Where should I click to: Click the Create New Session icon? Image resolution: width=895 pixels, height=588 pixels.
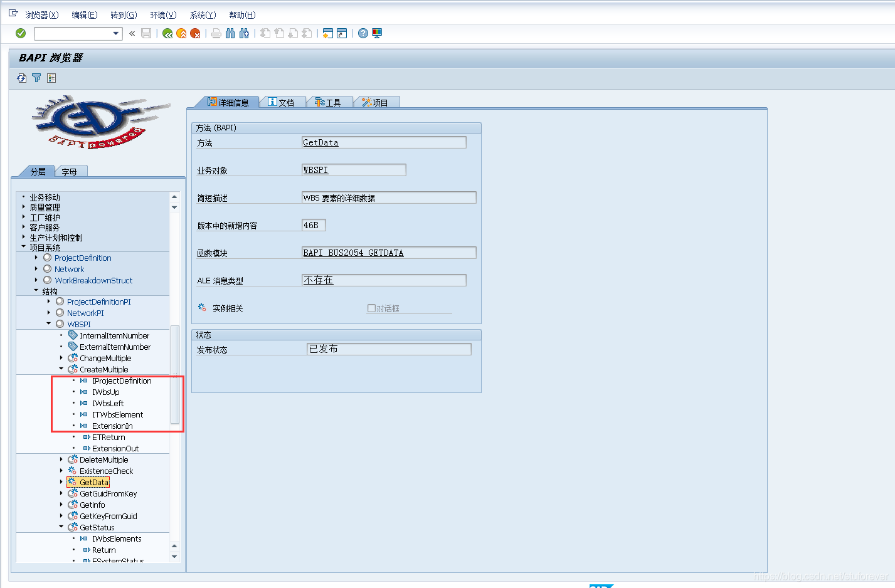pyautogui.click(x=327, y=33)
